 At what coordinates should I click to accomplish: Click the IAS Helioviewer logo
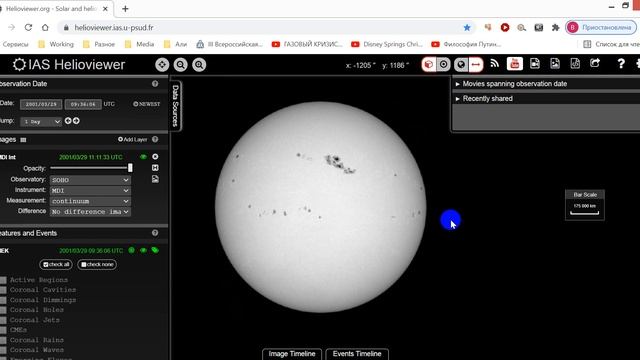69,64
